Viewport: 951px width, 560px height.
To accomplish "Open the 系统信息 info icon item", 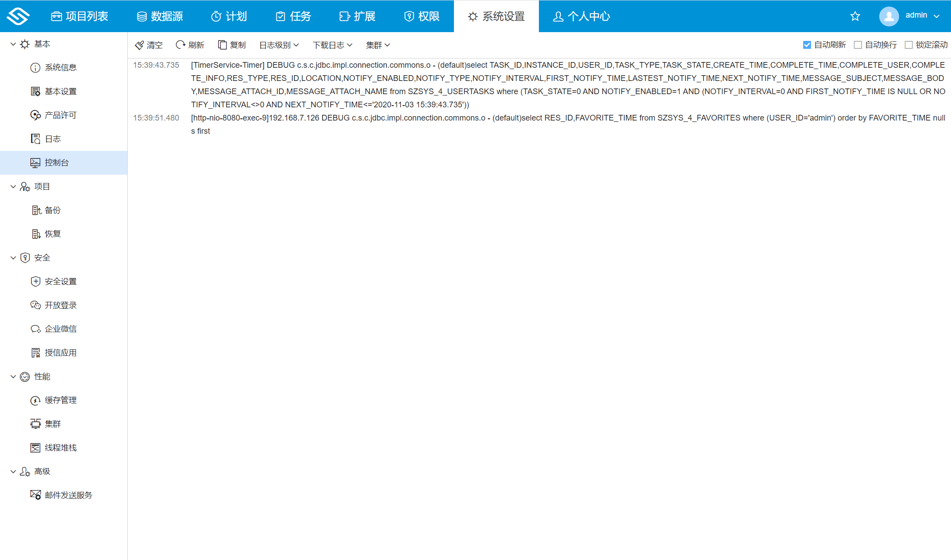I will tap(35, 68).
